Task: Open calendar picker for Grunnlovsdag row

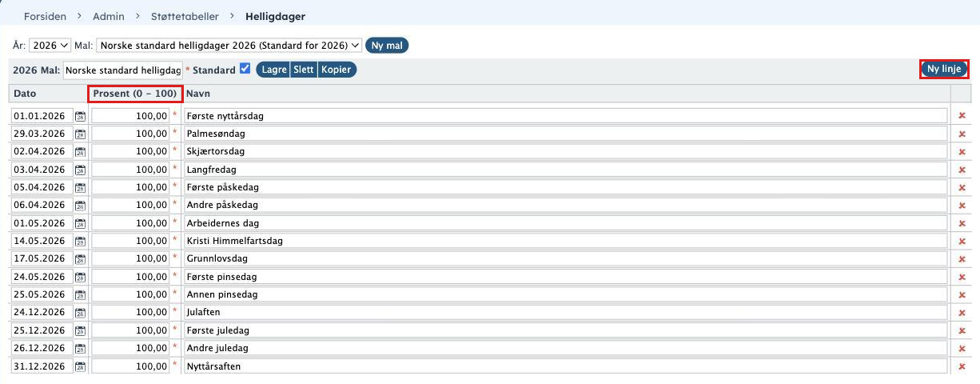Action: [x=80, y=259]
